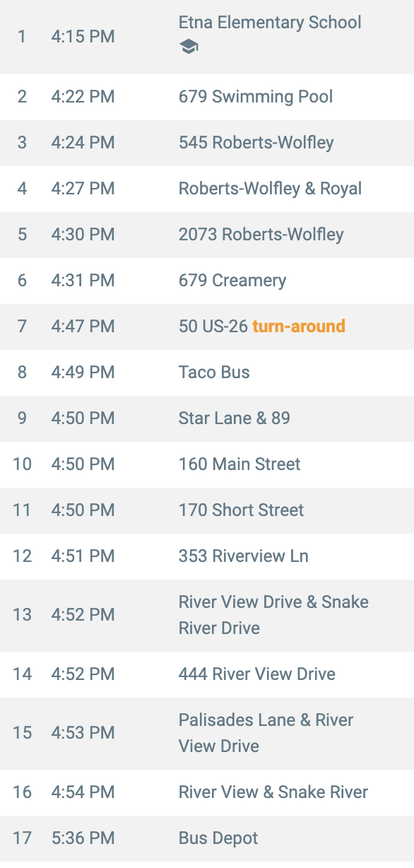Choose the Roberts-Wolfley & Royal stop
Screen dimensions: 414x868
tap(207, 189)
